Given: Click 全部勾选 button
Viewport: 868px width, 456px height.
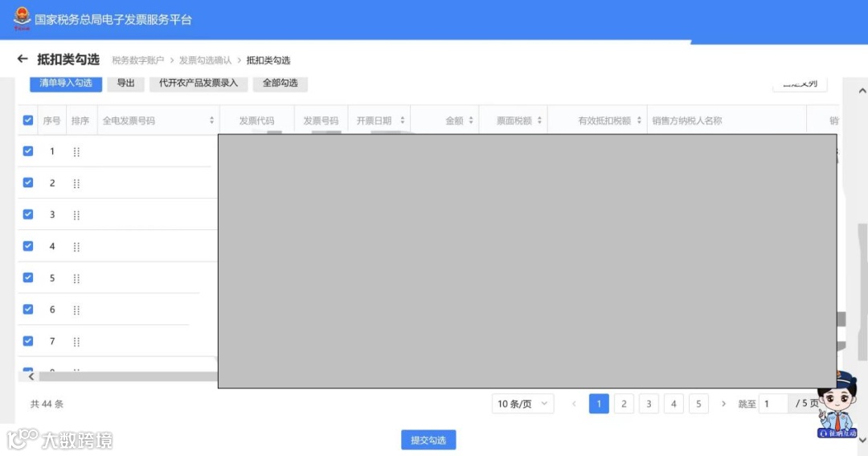Looking at the screenshot, I should point(280,83).
